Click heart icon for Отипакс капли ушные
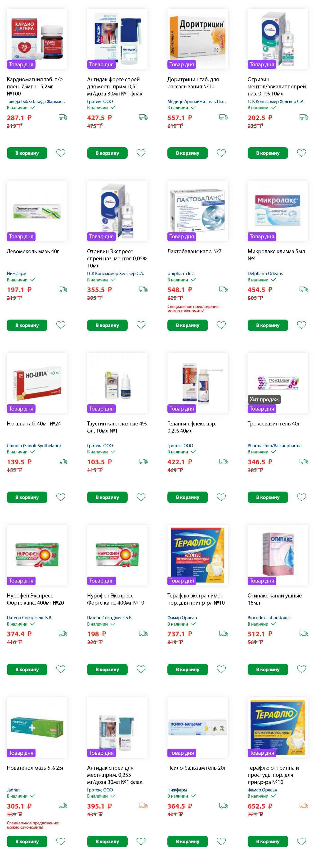Image resolution: width=318 pixels, height=868 pixels. pos(301,669)
